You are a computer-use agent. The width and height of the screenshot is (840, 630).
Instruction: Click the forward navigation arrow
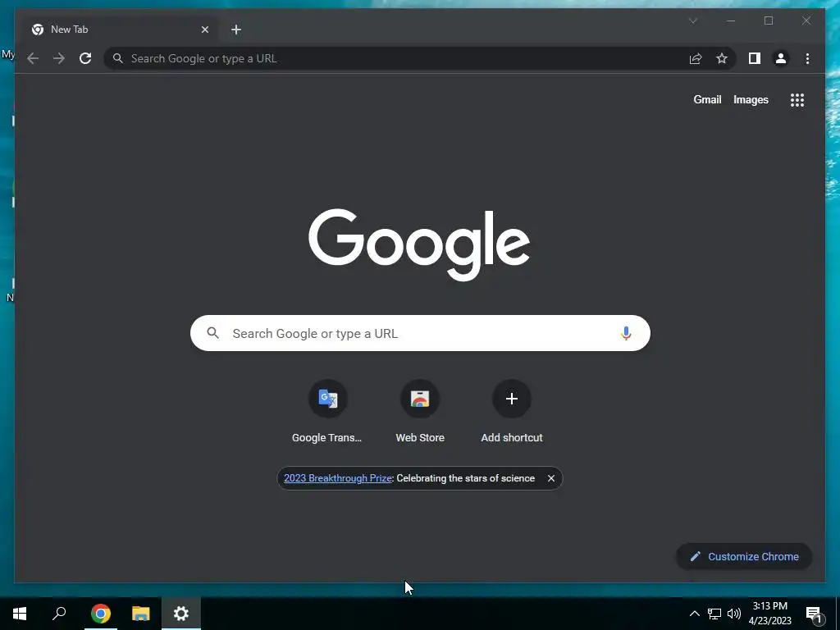click(x=59, y=58)
